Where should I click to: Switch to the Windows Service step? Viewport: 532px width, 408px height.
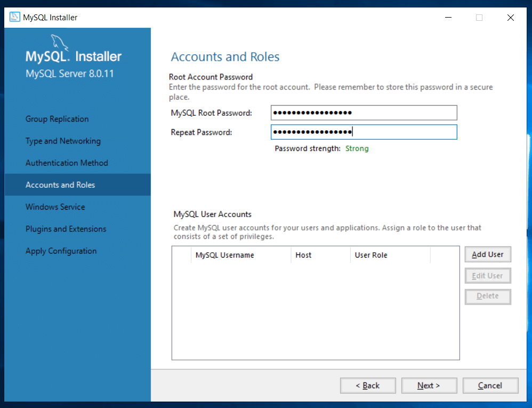coord(55,207)
